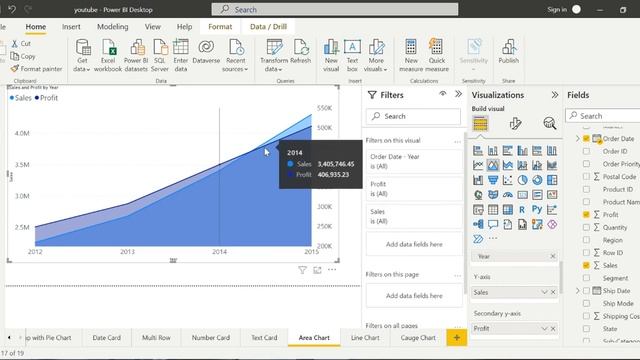This screenshot has height=360, width=640.
Task: Open the Modeling ribbon tab
Action: 113,27
